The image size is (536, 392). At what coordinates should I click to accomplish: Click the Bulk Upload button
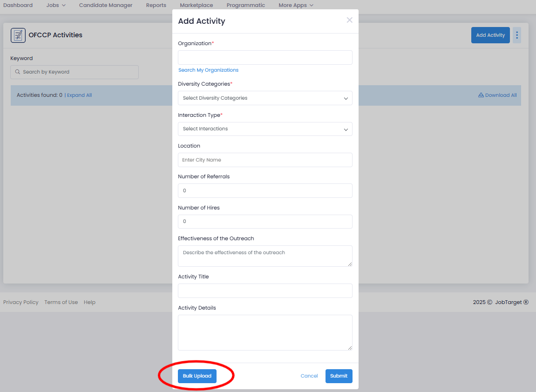(x=197, y=376)
